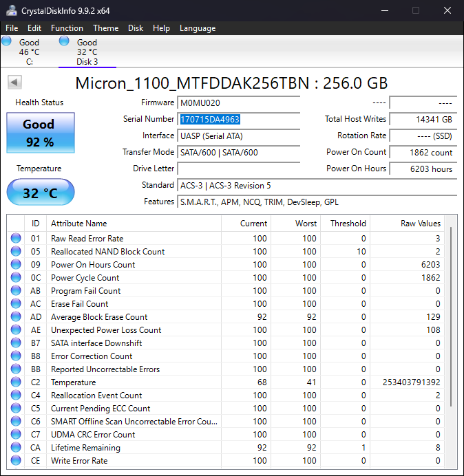
Task: Click status icon for Error Correction Count
Action: click(16, 356)
